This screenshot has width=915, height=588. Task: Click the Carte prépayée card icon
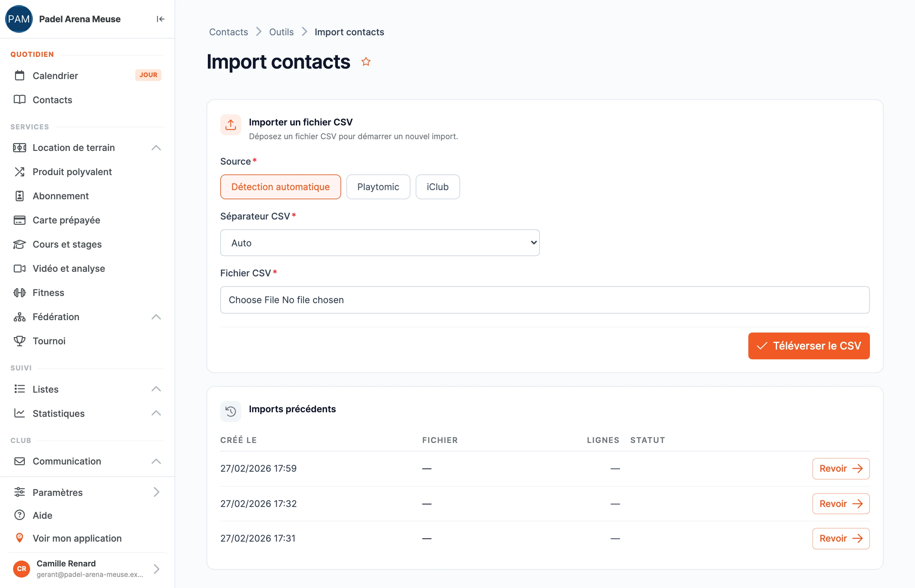click(20, 220)
